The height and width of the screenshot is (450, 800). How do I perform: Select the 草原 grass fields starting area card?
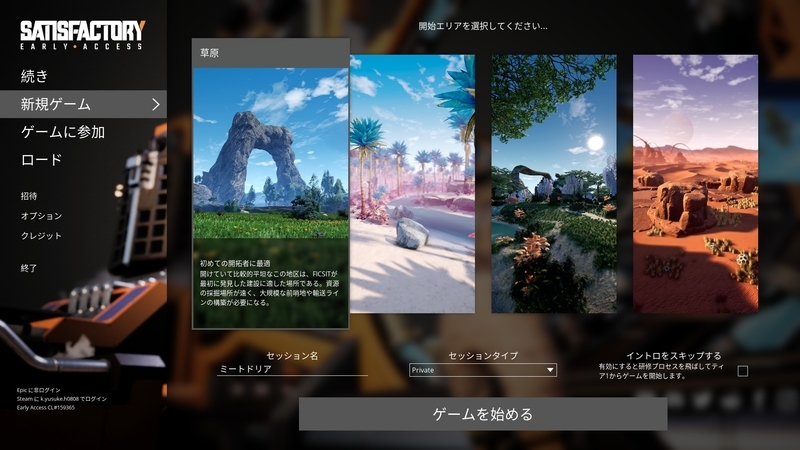(x=271, y=184)
